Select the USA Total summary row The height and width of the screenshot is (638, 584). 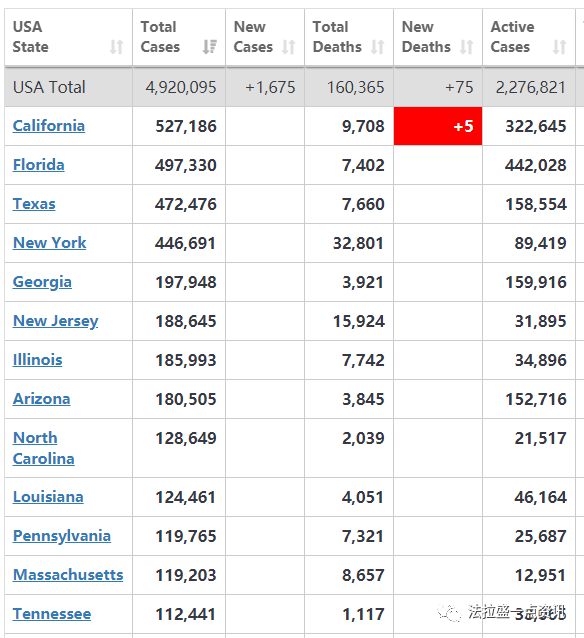click(x=294, y=87)
